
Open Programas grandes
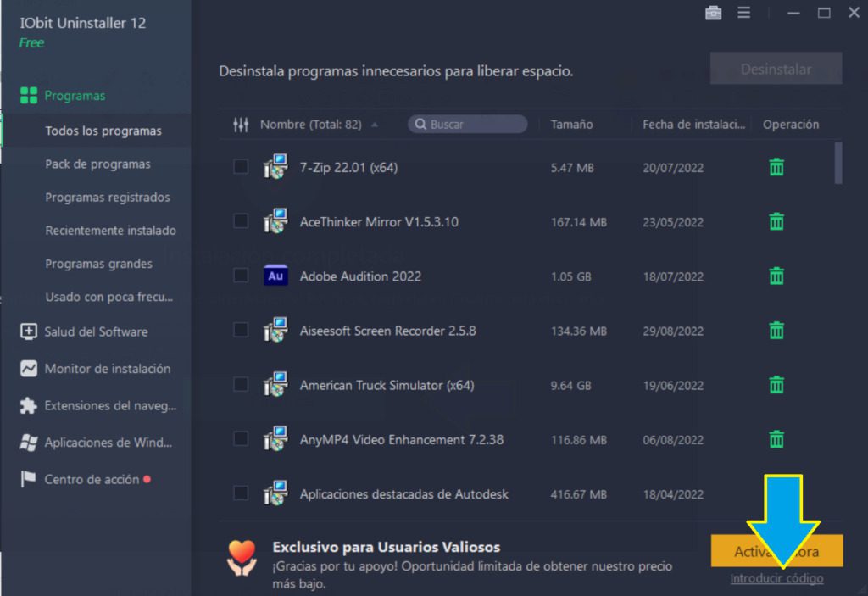pos(98,264)
